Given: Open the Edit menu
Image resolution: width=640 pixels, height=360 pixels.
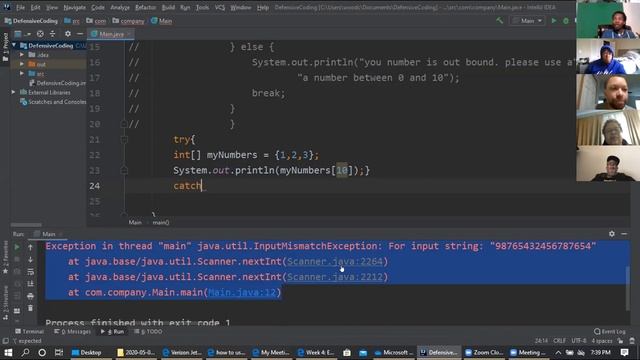Looking at the screenshot, I should (36, 7).
